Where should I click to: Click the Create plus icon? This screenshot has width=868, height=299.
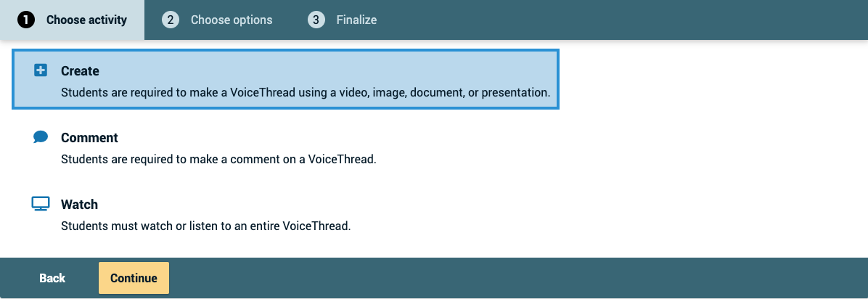[41, 70]
